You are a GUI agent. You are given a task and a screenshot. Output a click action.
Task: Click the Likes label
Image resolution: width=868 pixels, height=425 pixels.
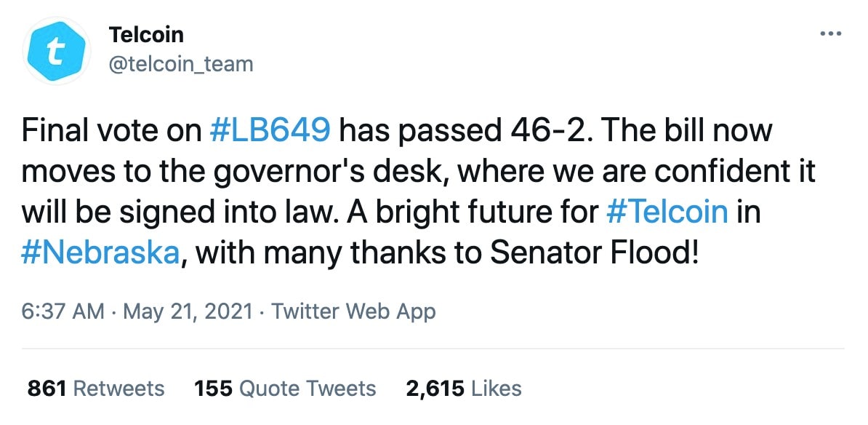click(x=497, y=389)
